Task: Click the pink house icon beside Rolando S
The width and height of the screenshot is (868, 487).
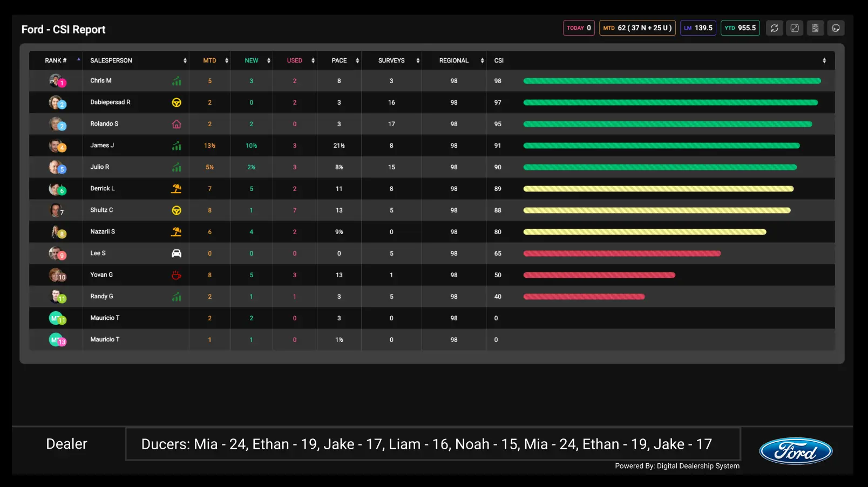Action: coord(177,124)
